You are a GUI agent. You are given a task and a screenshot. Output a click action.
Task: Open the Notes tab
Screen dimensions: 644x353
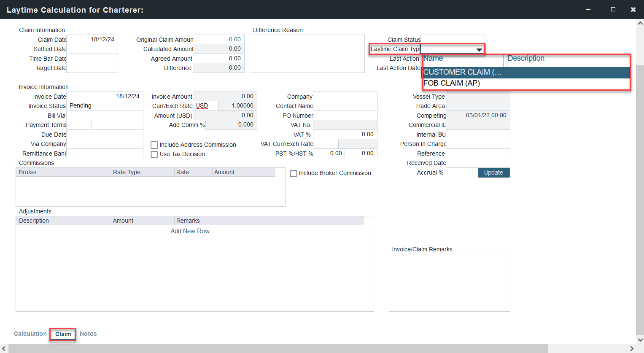coord(88,334)
